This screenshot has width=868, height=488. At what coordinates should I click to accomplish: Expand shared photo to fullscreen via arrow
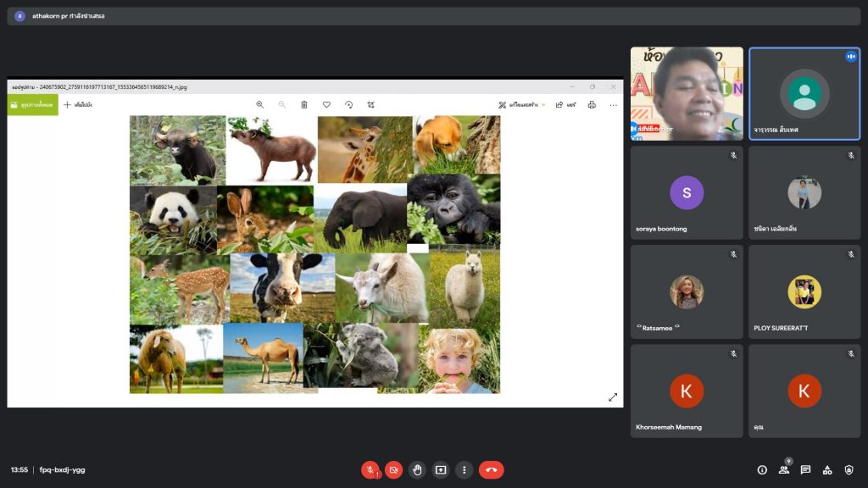pyautogui.click(x=613, y=396)
